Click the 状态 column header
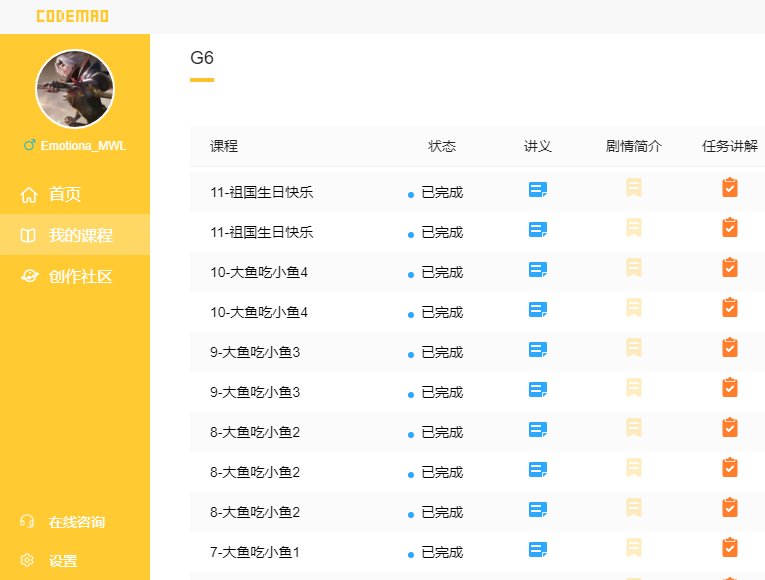Screen dimensions: 765x580 pyautogui.click(x=442, y=146)
